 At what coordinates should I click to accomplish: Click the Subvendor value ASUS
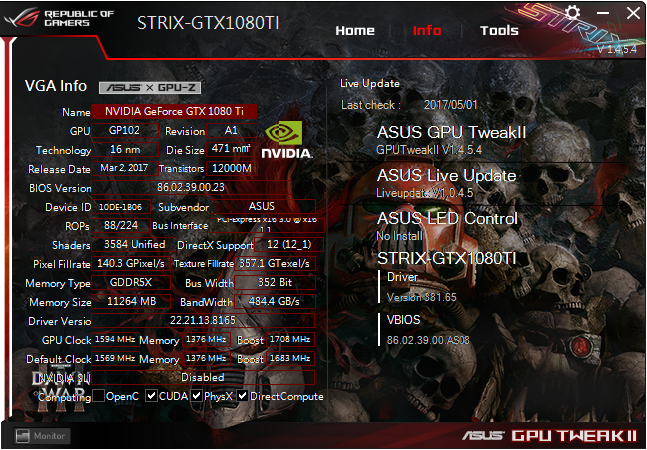pos(262,206)
